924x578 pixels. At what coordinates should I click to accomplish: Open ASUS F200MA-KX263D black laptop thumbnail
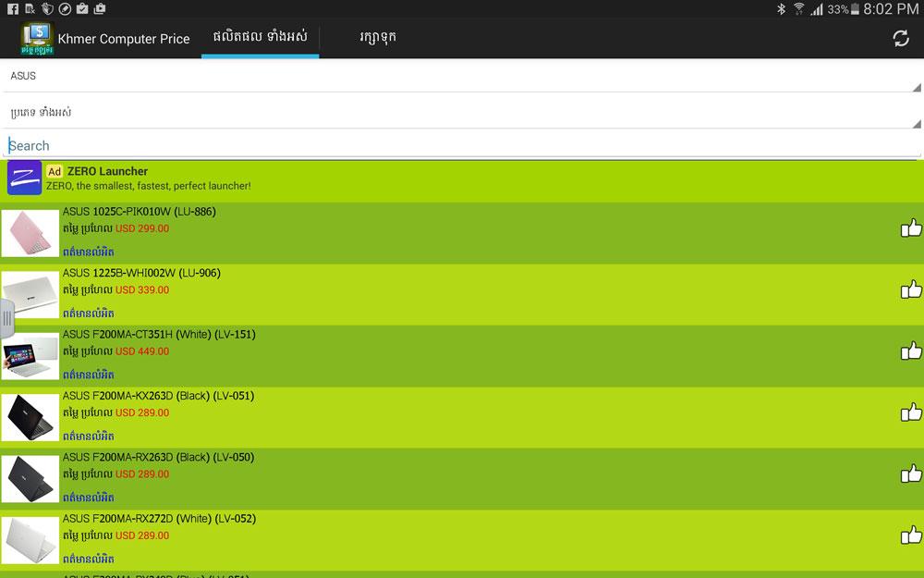[30, 417]
